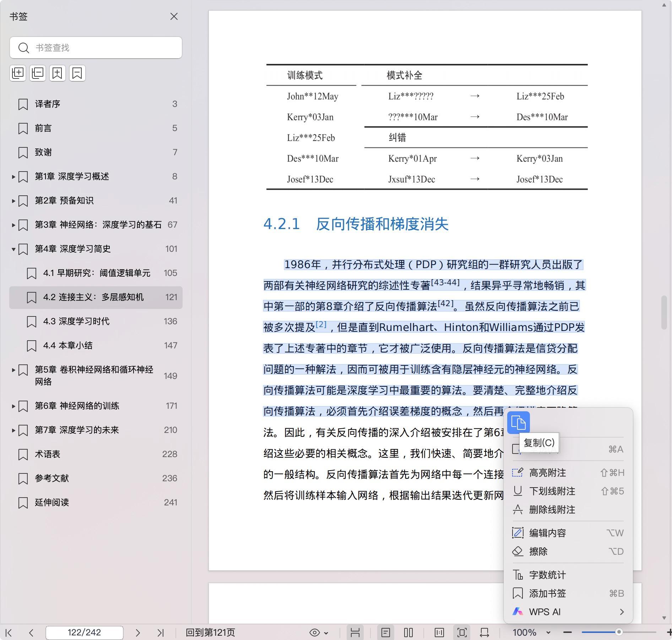
Task: Choose 字数统计 in the context menu
Action: [x=547, y=575]
